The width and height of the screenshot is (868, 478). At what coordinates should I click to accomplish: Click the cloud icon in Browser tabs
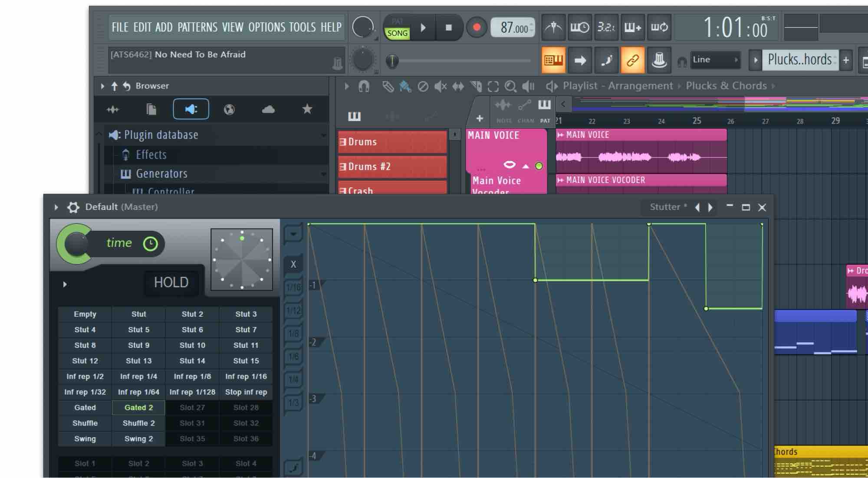(268, 109)
